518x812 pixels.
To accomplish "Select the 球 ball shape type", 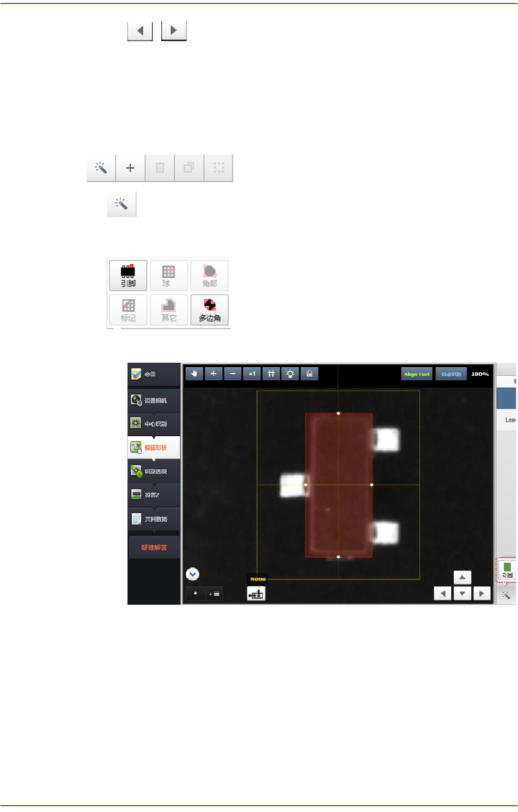I will click(x=169, y=275).
